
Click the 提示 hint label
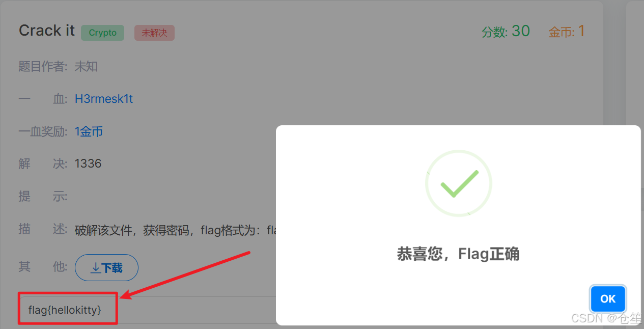click(x=43, y=196)
